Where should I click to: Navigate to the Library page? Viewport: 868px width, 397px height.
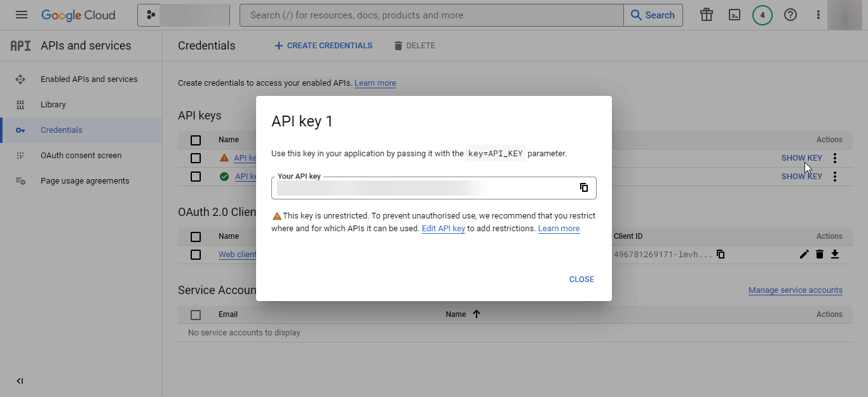53,104
